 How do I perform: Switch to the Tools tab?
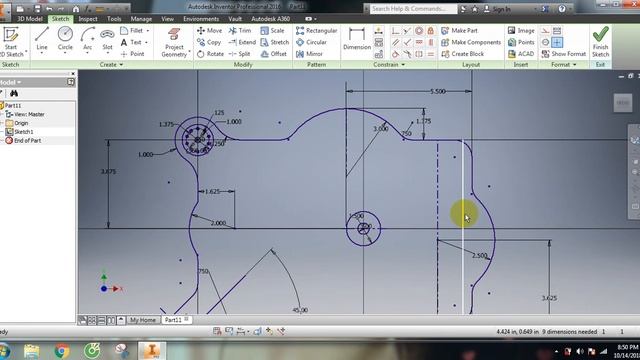tap(114, 19)
